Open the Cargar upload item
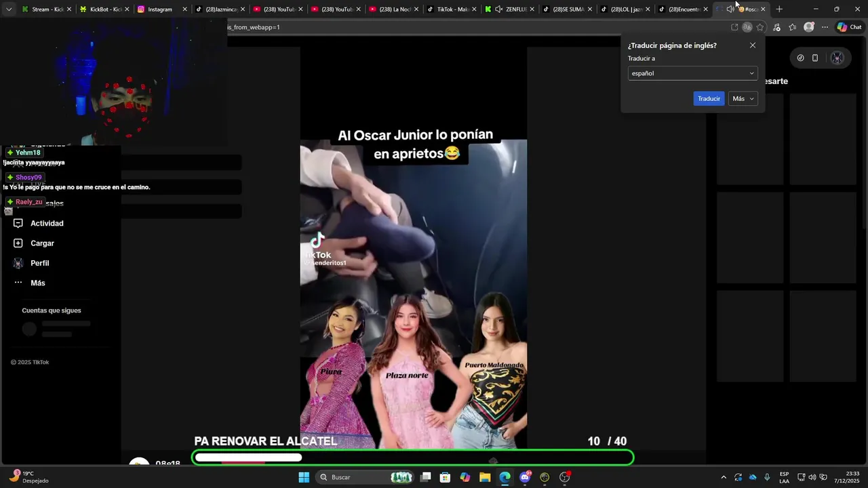The height and width of the screenshot is (488, 868). [x=42, y=243]
